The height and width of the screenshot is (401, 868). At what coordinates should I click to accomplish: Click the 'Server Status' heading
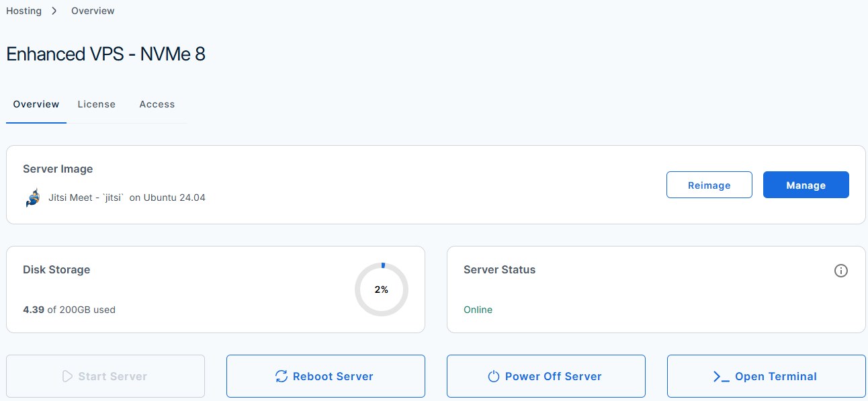pos(500,269)
